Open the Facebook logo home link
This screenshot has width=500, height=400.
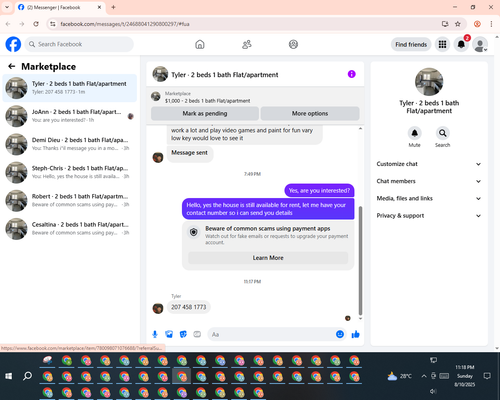13,44
